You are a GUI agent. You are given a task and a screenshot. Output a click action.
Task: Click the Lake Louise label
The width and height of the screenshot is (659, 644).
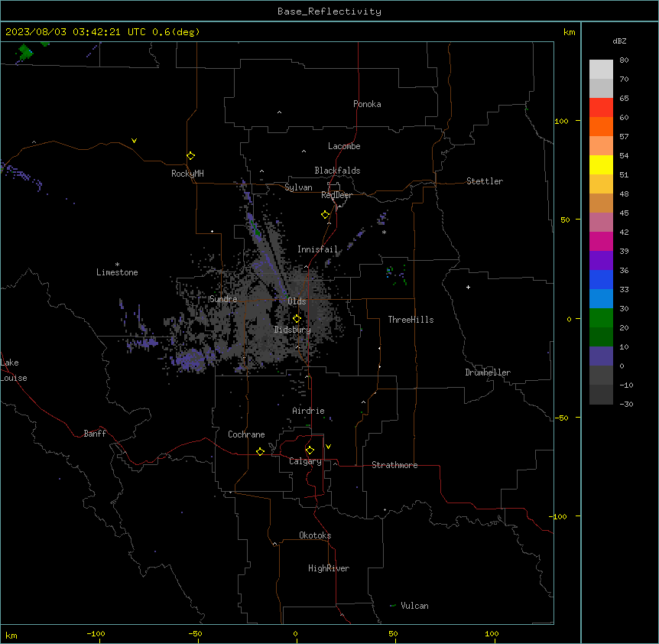[14, 370]
